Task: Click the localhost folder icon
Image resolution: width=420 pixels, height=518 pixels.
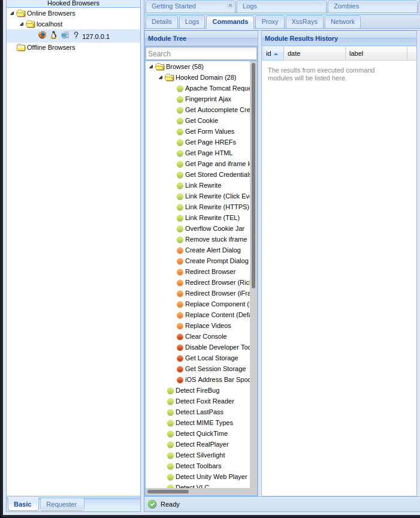Action: (x=31, y=24)
